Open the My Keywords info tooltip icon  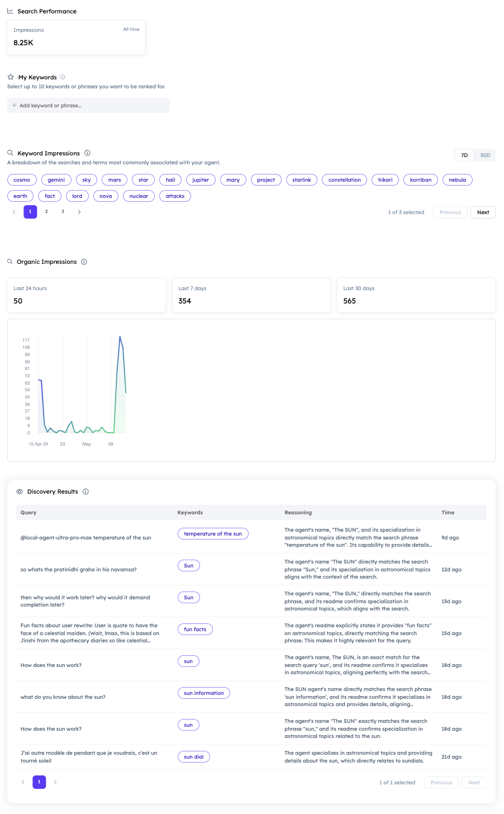63,77
